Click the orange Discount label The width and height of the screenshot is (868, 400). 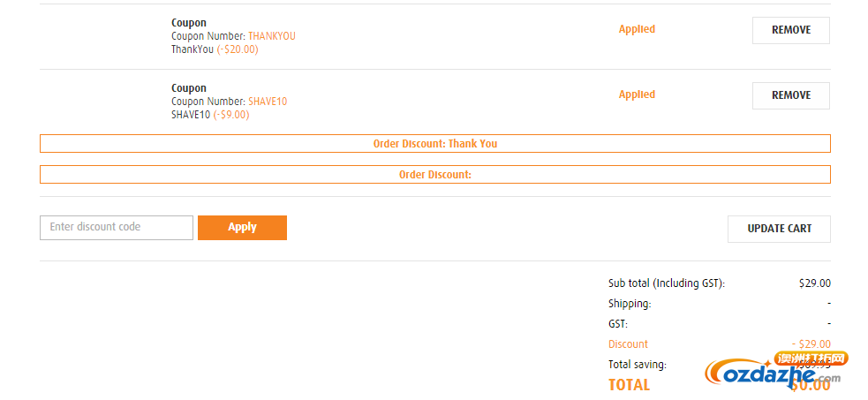(628, 344)
